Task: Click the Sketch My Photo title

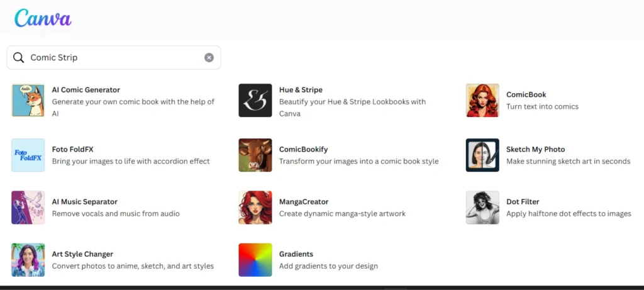Action: tap(535, 150)
